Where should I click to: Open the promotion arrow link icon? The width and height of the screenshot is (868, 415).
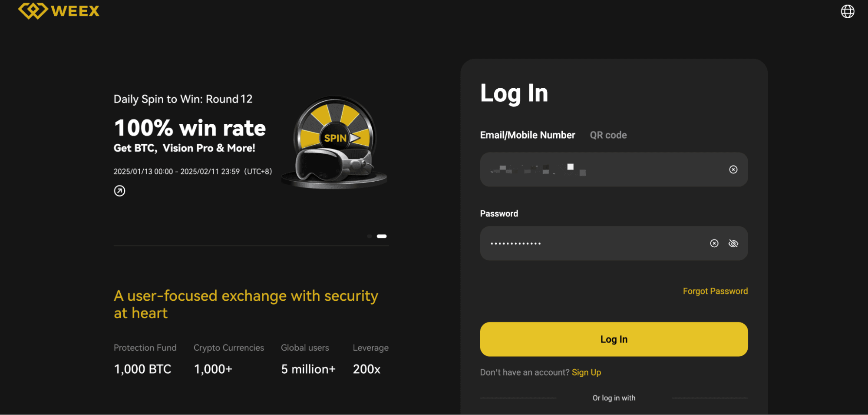pos(120,191)
